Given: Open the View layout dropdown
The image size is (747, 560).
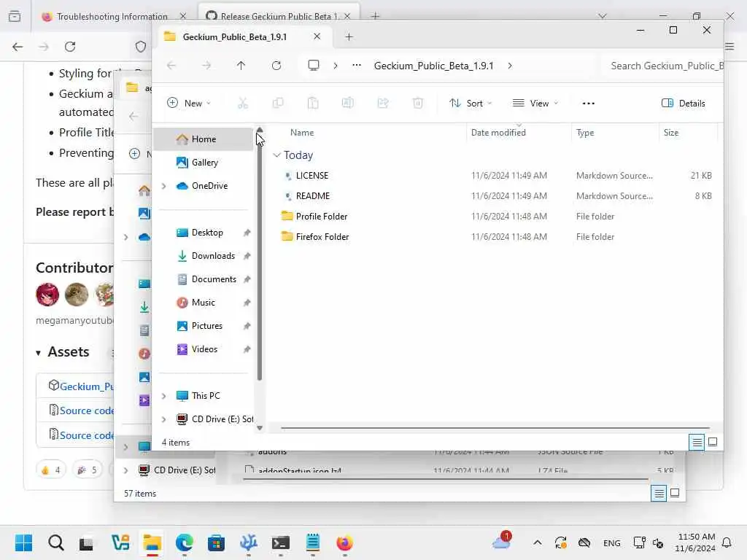Looking at the screenshot, I should coord(535,104).
